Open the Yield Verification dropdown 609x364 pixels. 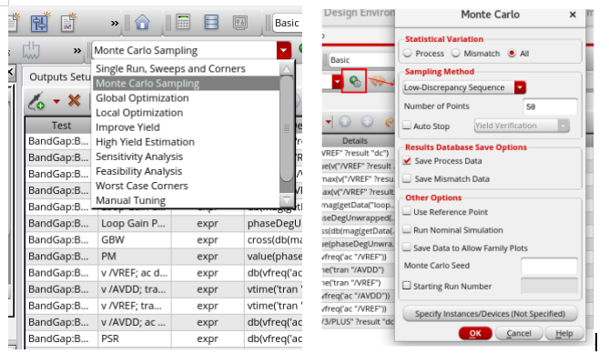[563, 126]
